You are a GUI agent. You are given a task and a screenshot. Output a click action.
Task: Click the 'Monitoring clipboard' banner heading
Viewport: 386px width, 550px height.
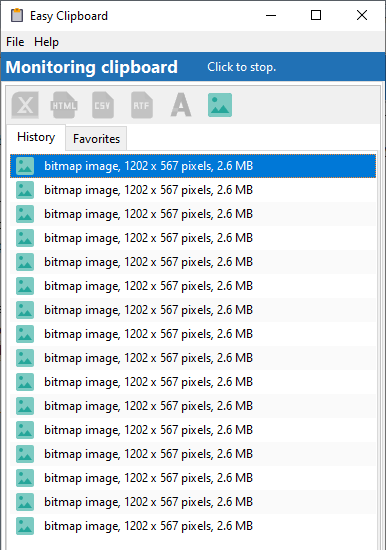[x=92, y=67]
